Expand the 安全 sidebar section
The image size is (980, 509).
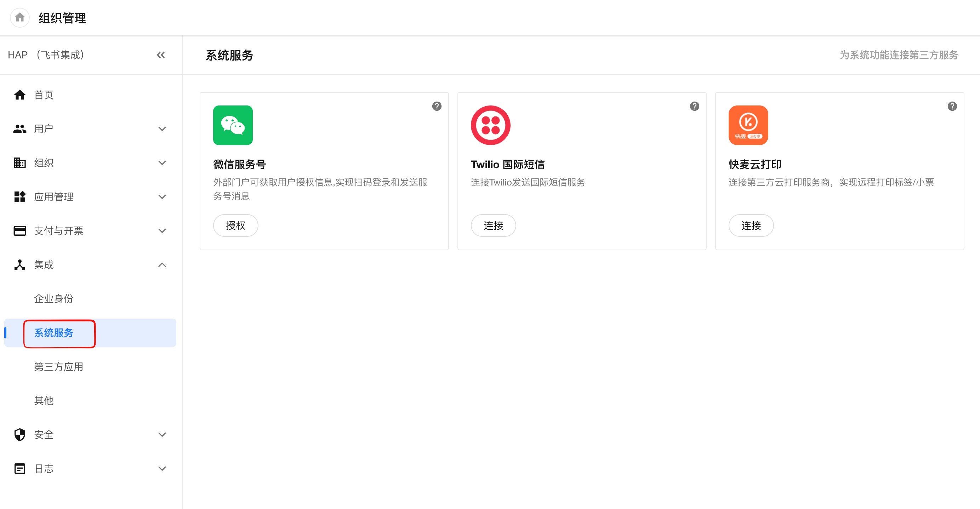click(x=90, y=434)
